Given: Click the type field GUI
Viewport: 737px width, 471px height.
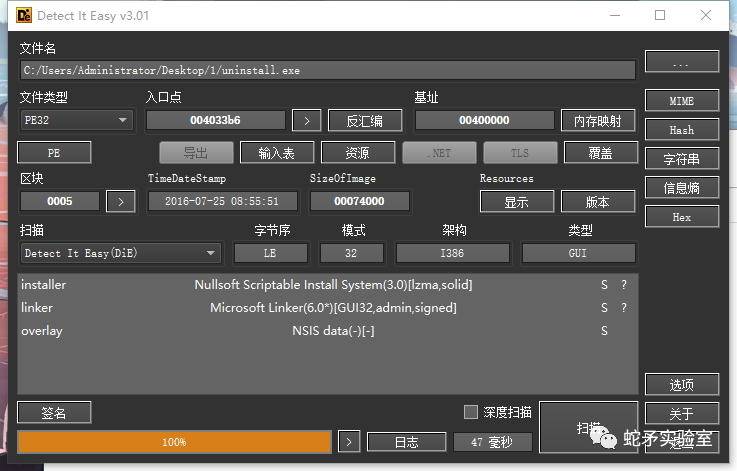Looking at the screenshot, I should [578, 253].
